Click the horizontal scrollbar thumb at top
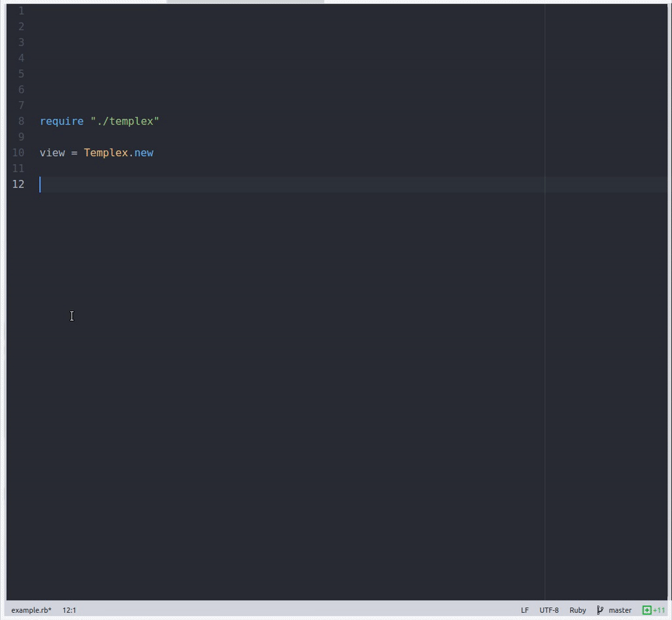The image size is (672, 620). (x=245, y=1)
